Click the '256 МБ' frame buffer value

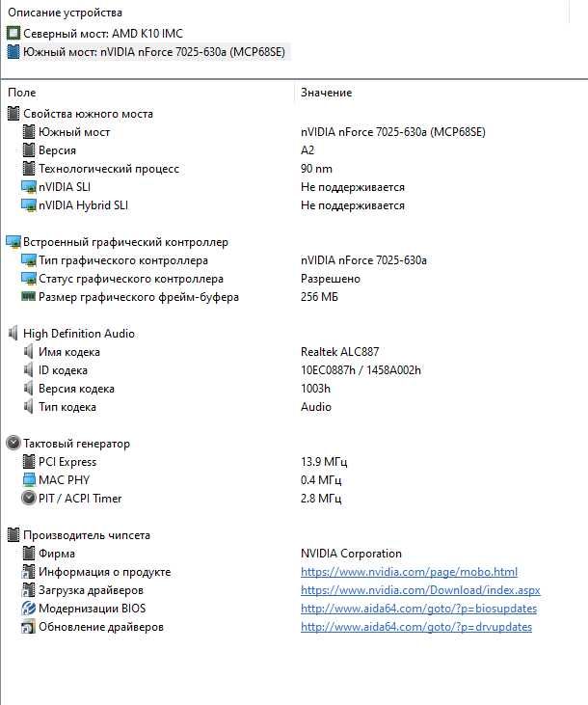click(x=319, y=297)
